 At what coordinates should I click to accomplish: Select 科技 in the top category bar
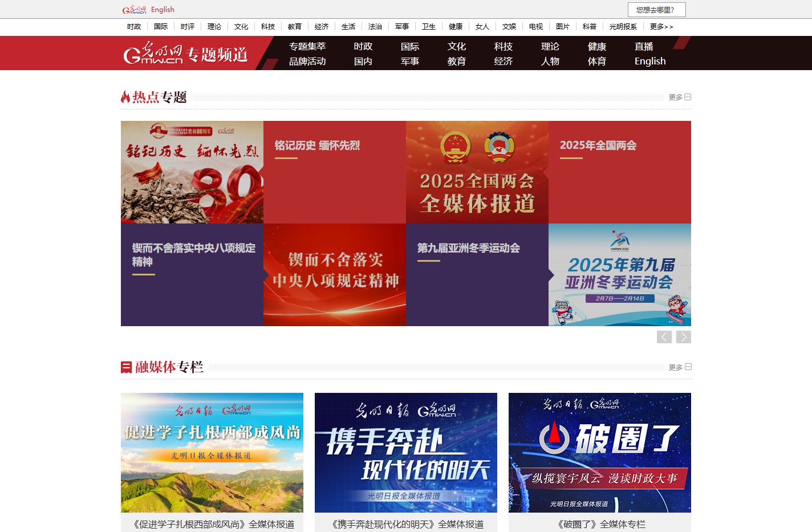tap(268, 27)
